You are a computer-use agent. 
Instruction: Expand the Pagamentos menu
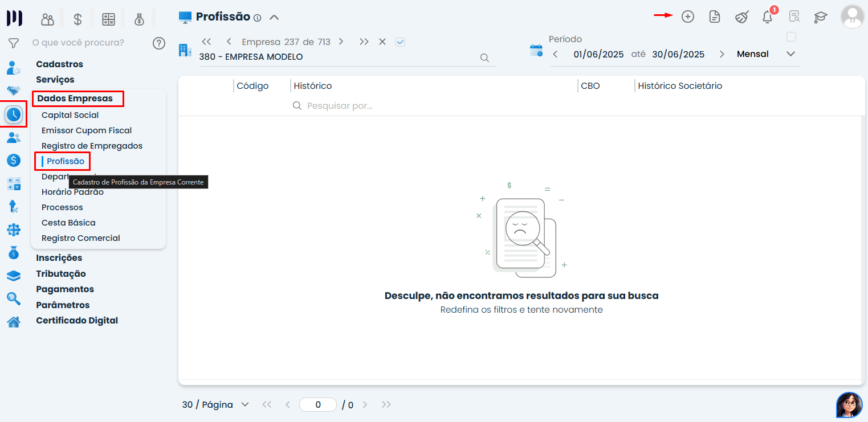click(x=65, y=289)
